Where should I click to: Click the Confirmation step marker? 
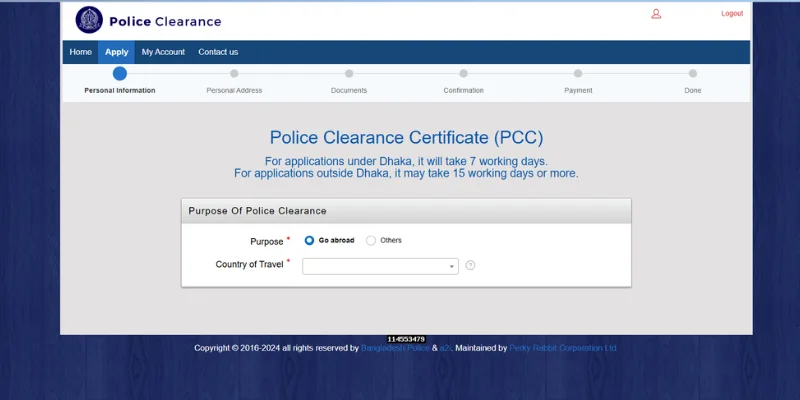(463, 73)
